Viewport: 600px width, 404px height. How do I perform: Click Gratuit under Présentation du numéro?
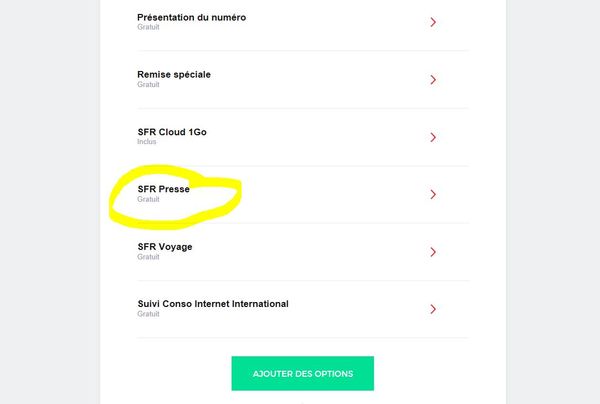coord(148,27)
